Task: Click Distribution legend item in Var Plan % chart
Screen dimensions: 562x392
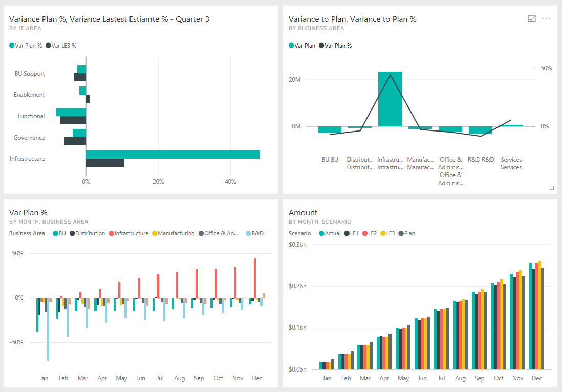Action: tap(88, 233)
